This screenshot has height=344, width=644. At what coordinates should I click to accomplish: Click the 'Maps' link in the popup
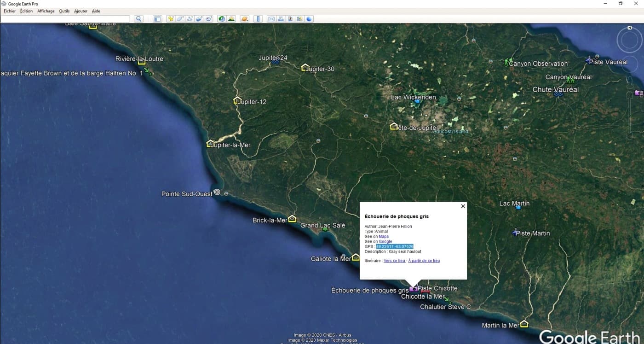coord(384,237)
